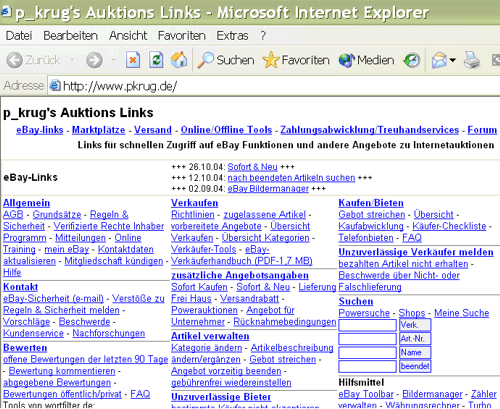Click the Name search button
This screenshot has width=500, height=409.
coord(415,353)
